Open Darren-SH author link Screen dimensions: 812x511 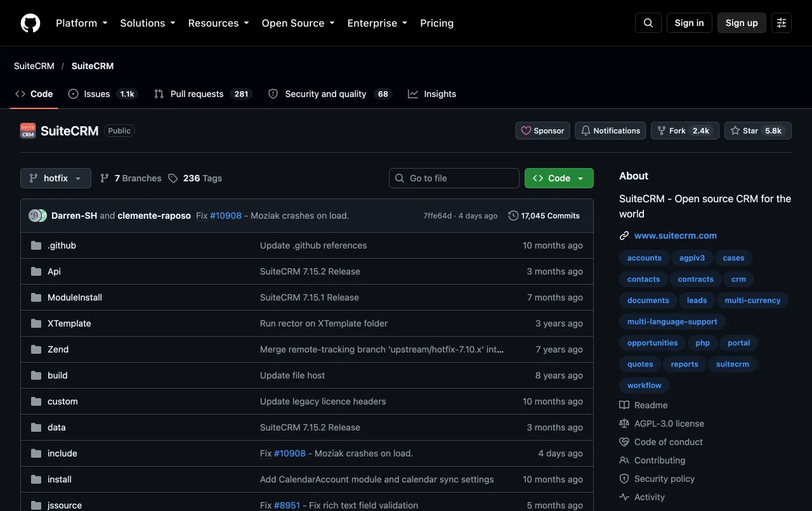pyautogui.click(x=74, y=216)
